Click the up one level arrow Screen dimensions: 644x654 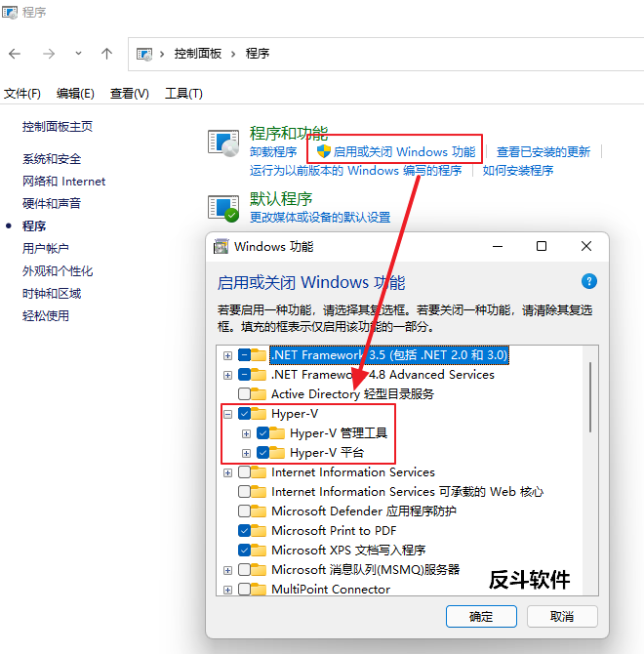coord(106,54)
